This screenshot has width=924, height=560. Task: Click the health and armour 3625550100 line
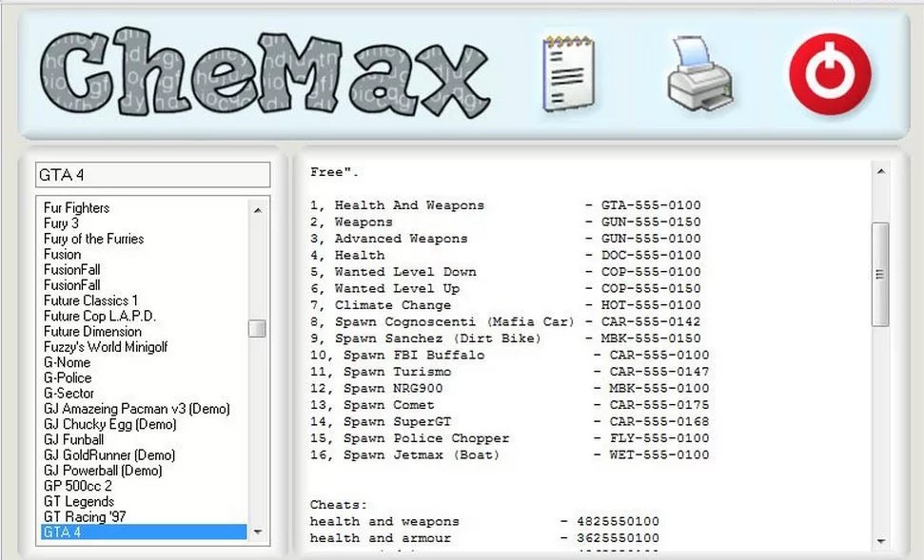click(x=485, y=537)
